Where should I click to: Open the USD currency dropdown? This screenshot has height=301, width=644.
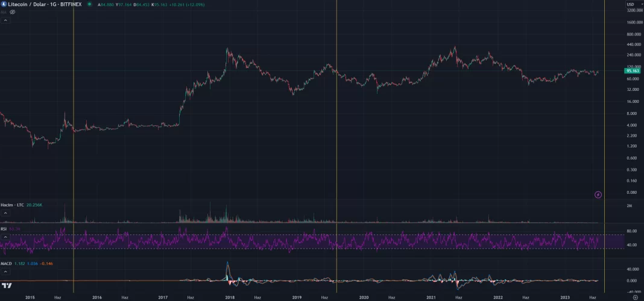(631, 4)
